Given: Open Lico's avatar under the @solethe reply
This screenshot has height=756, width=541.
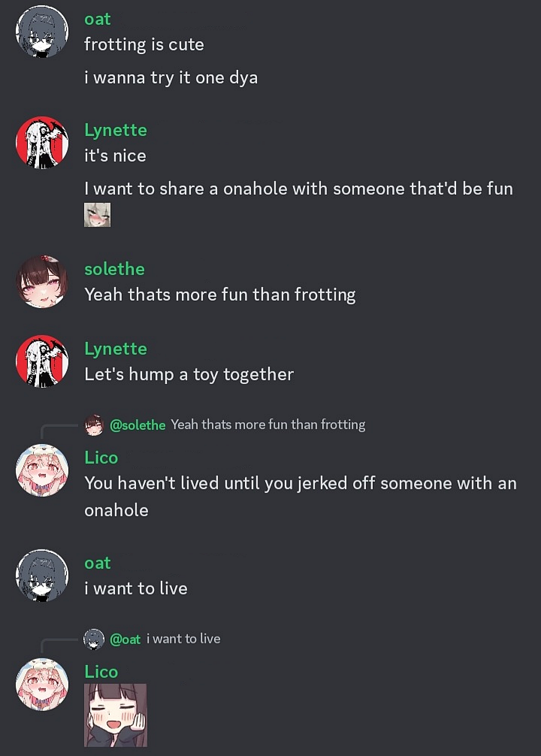Looking at the screenshot, I should 42,470.
